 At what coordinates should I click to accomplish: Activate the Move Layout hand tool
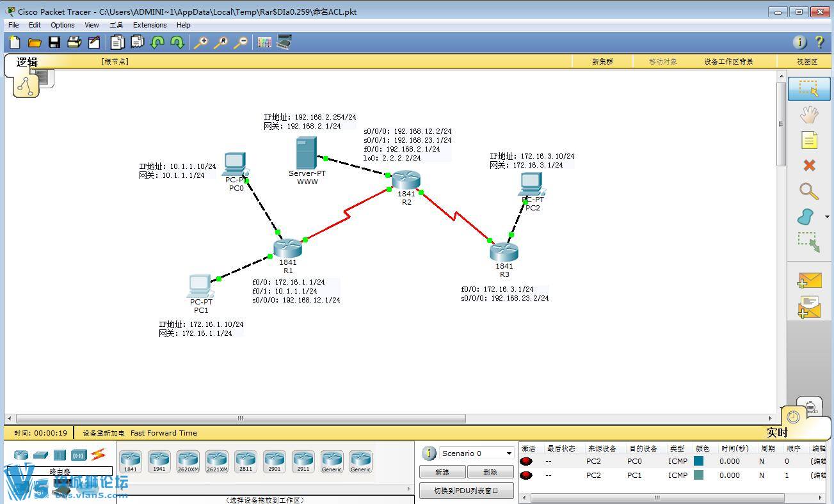pos(809,114)
